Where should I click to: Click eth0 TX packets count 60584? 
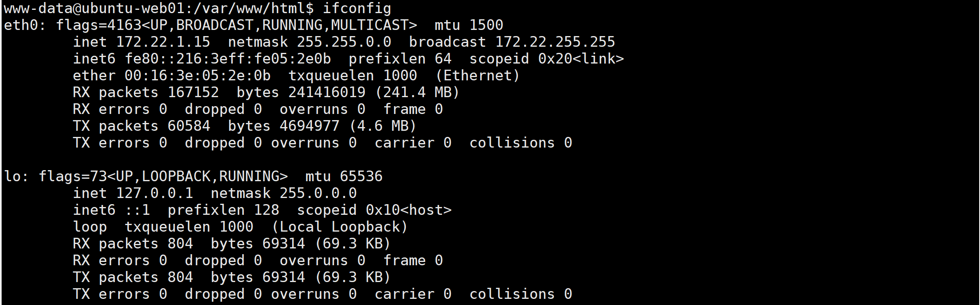tap(189, 126)
